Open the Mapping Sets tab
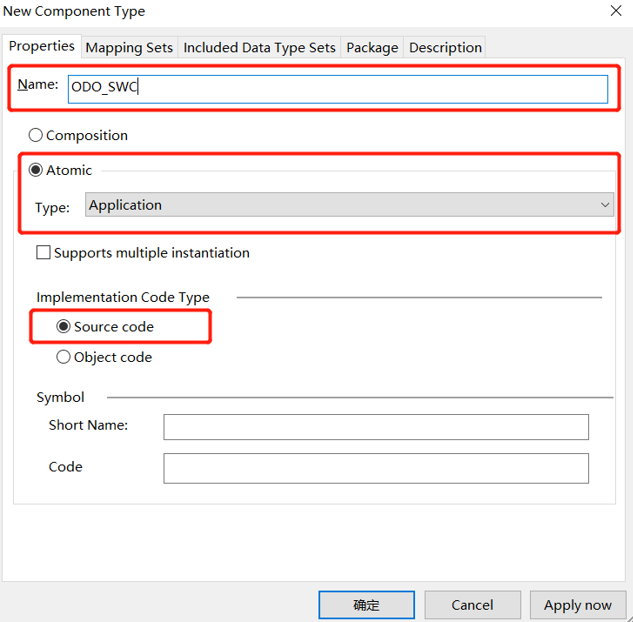Viewport: 633px width, 622px height. 129,48
